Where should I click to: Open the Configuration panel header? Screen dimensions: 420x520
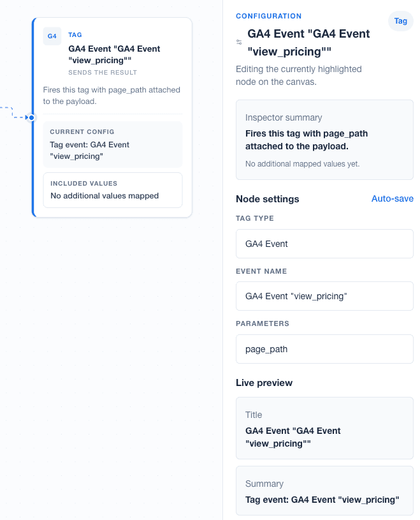pyautogui.click(x=268, y=16)
